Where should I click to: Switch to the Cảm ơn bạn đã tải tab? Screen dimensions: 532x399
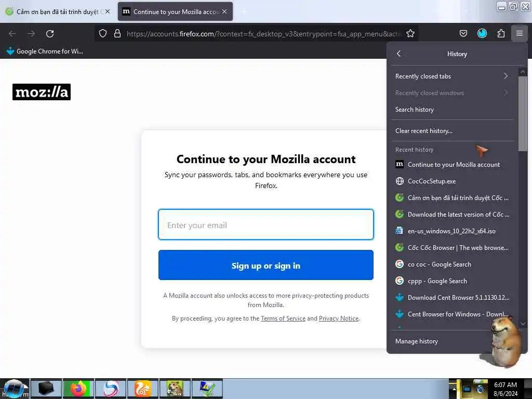coord(57,12)
